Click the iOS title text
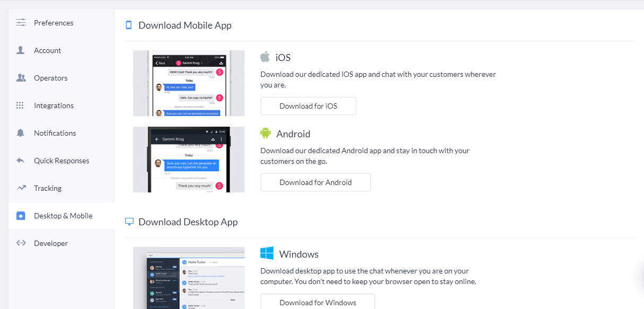644x309 pixels. (283, 58)
